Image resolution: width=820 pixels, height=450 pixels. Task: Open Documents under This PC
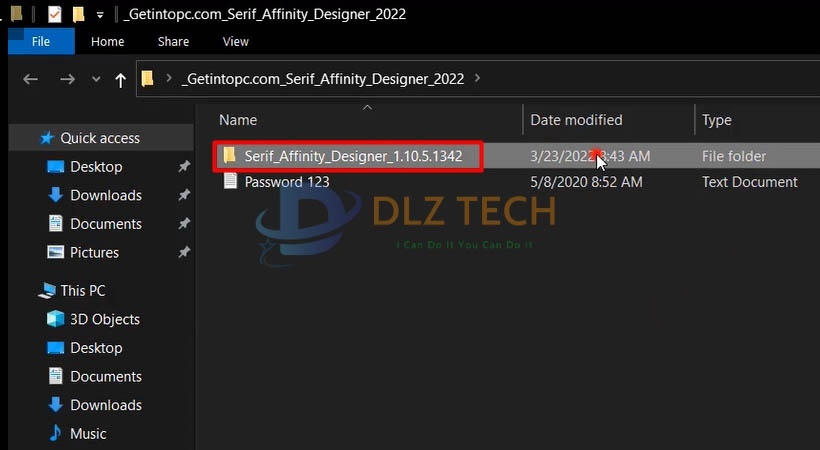tap(106, 377)
